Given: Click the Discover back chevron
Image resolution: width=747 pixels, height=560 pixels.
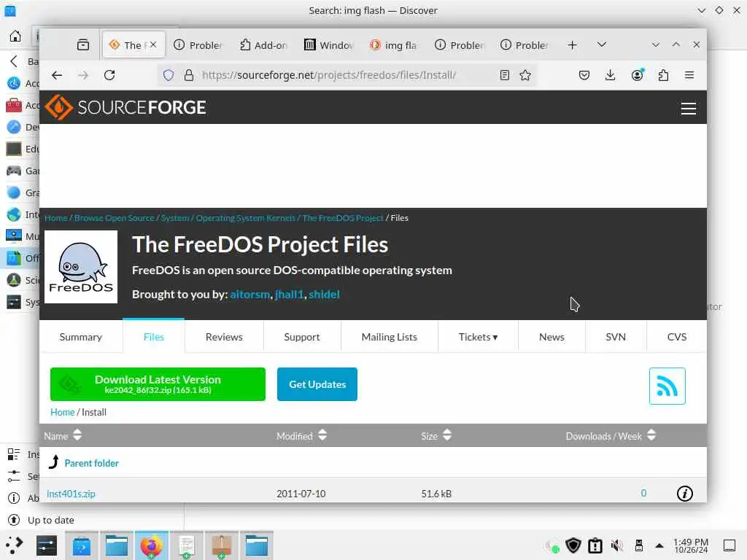Looking at the screenshot, I should (14, 61).
